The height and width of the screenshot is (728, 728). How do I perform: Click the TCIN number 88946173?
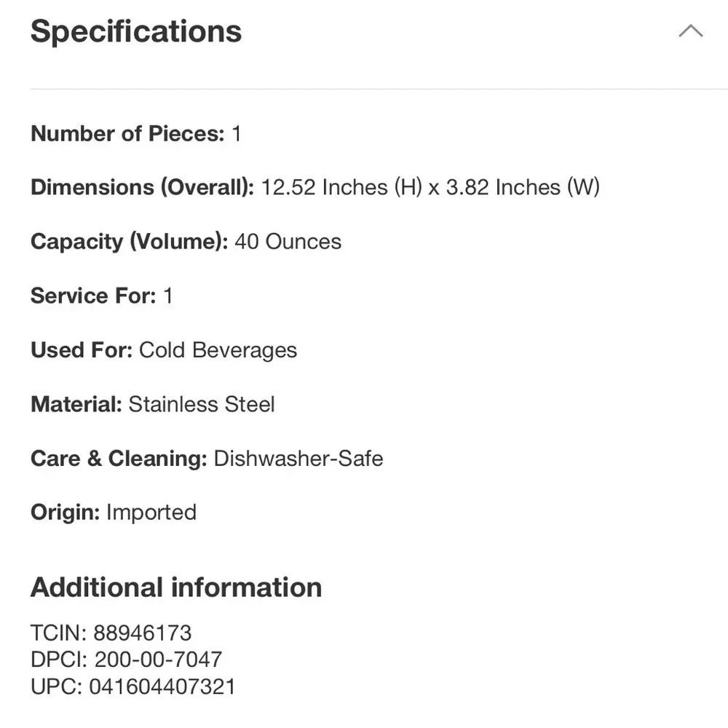click(x=142, y=633)
